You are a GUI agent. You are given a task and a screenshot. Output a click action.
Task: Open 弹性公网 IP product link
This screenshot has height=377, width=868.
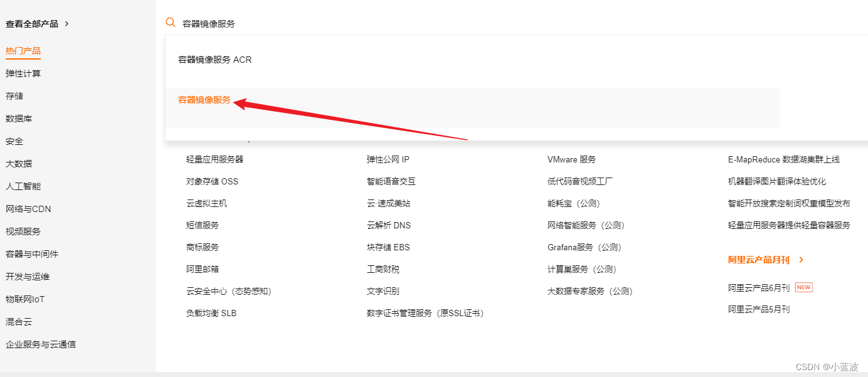[388, 159]
